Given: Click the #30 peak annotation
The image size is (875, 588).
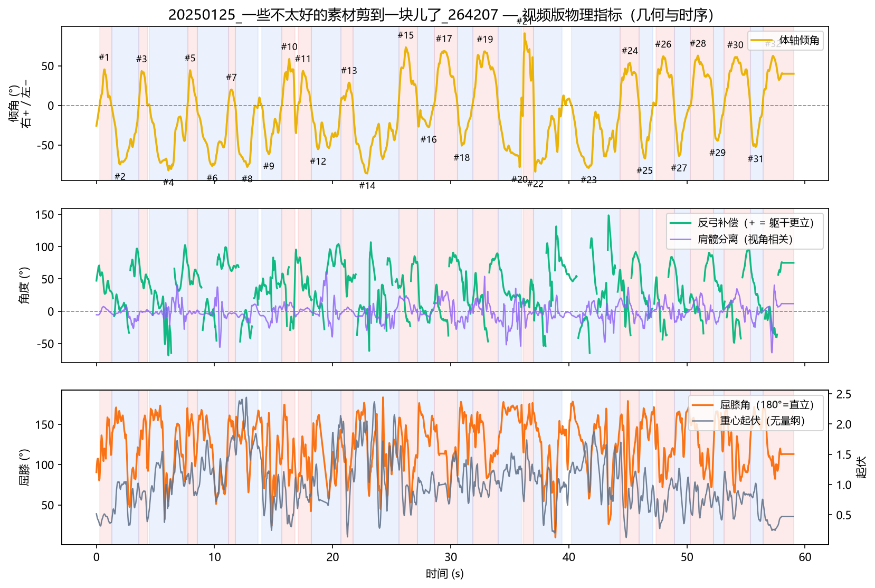Looking at the screenshot, I should pos(735,45).
